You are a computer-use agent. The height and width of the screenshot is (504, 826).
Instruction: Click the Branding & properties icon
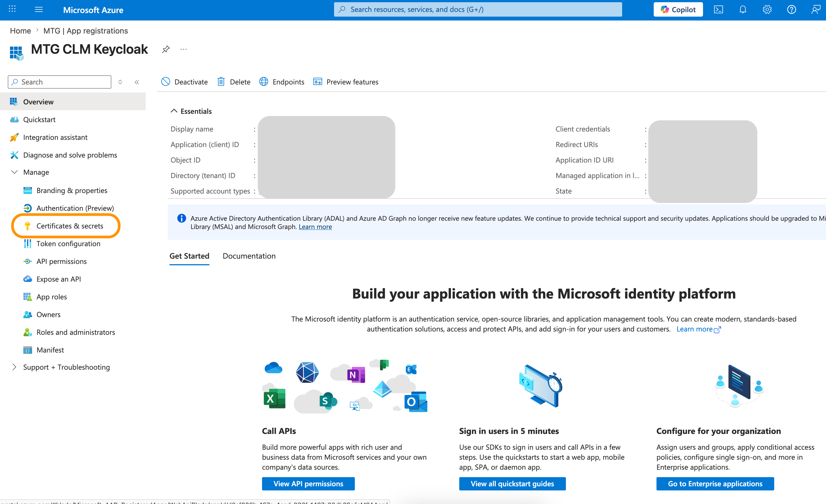[x=27, y=190]
